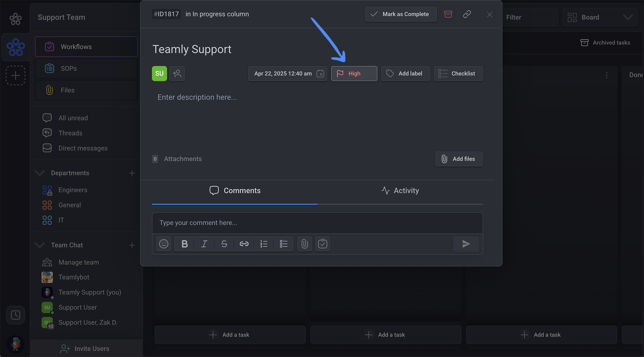Collapse the Team Chat section
Screen dimensions: 644x357
[40, 245]
